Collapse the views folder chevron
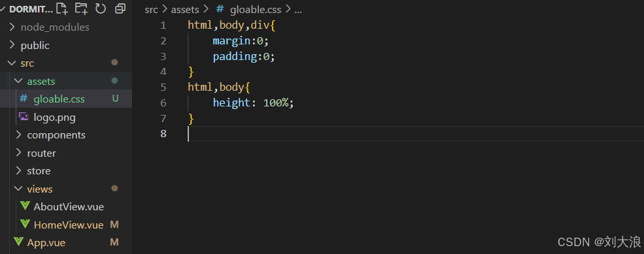Screen dimensions: 644x254 (18, 189)
